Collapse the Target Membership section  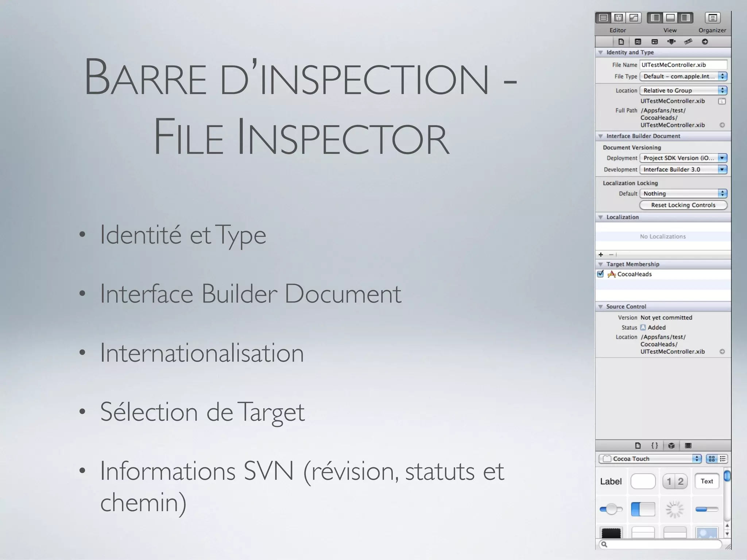coord(600,264)
